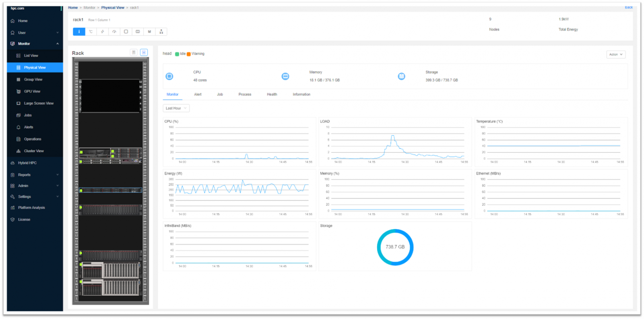The image size is (644, 319).
Task: Open the Last Hour time range dropdown
Action: pos(176,108)
